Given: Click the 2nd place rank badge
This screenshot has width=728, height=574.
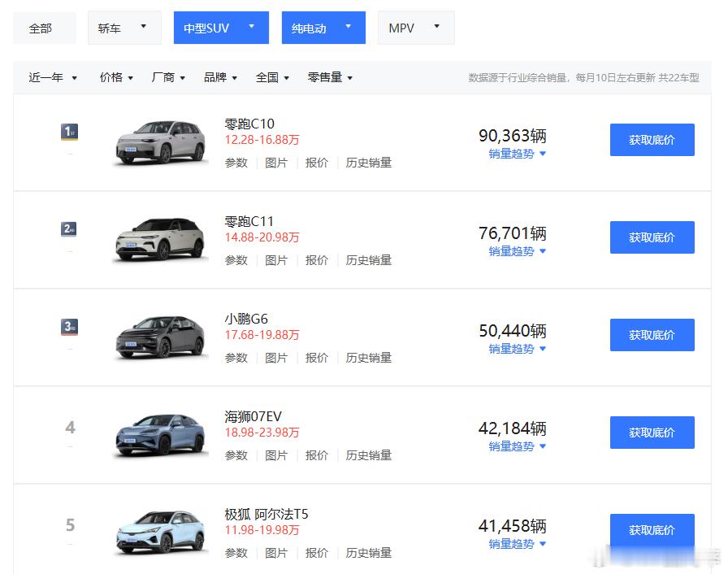Looking at the screenshot, I should (x=70, y=229).
